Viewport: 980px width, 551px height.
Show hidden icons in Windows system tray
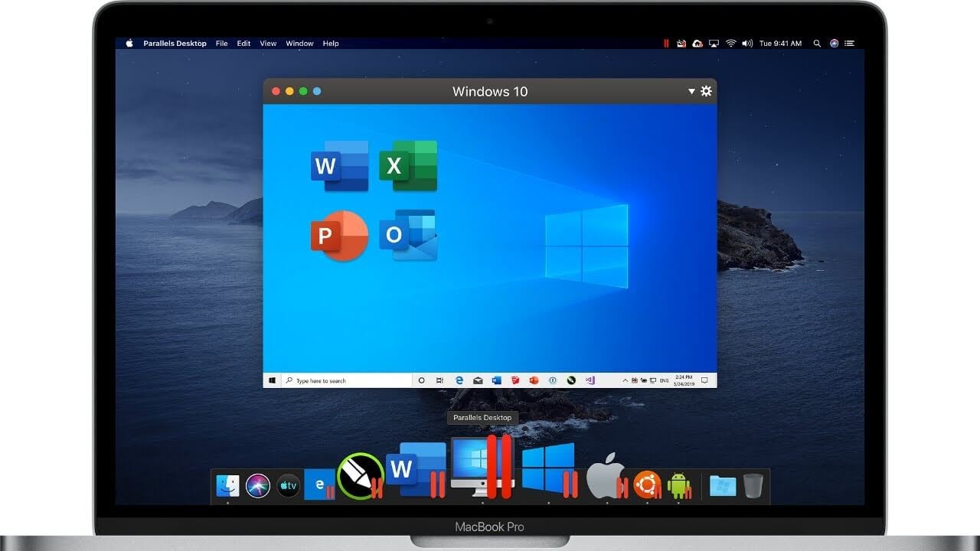coord(626,380)
